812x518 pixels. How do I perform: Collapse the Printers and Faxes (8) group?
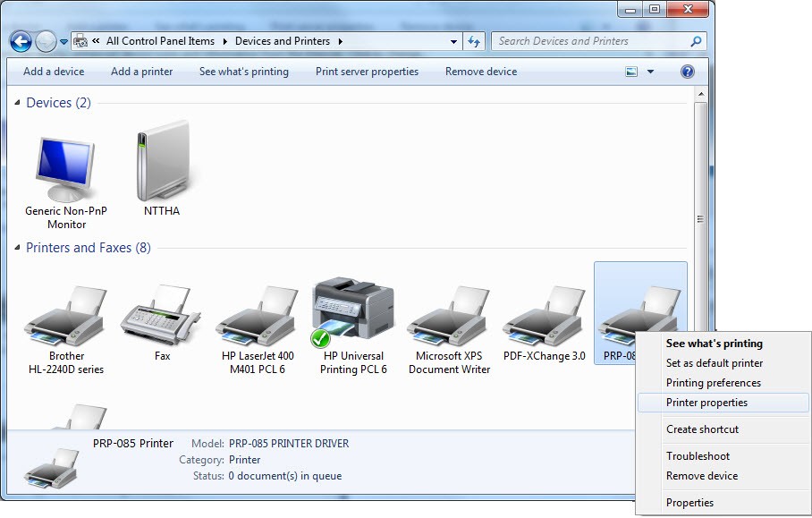point(17,248)
